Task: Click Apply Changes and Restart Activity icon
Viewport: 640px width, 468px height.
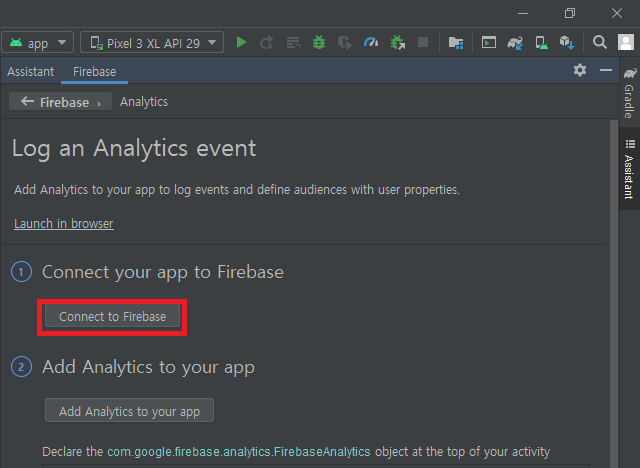Action: (267, 42)
